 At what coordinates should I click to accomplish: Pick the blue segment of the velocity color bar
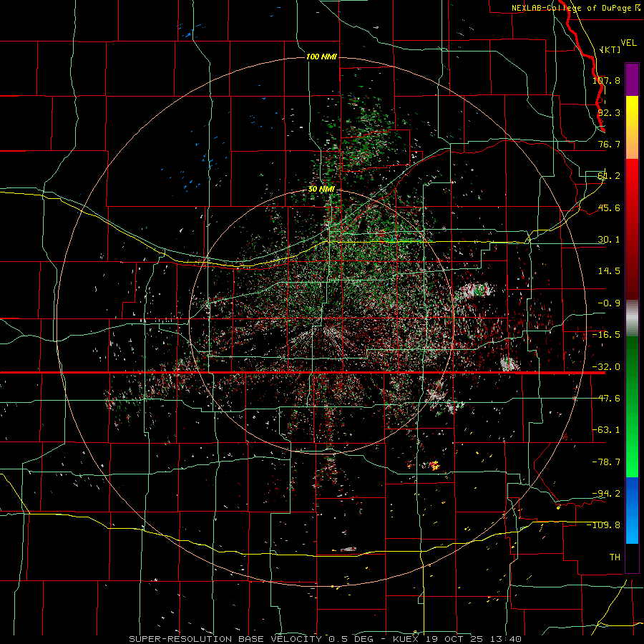pyautogui.click(x=632, y=510)
